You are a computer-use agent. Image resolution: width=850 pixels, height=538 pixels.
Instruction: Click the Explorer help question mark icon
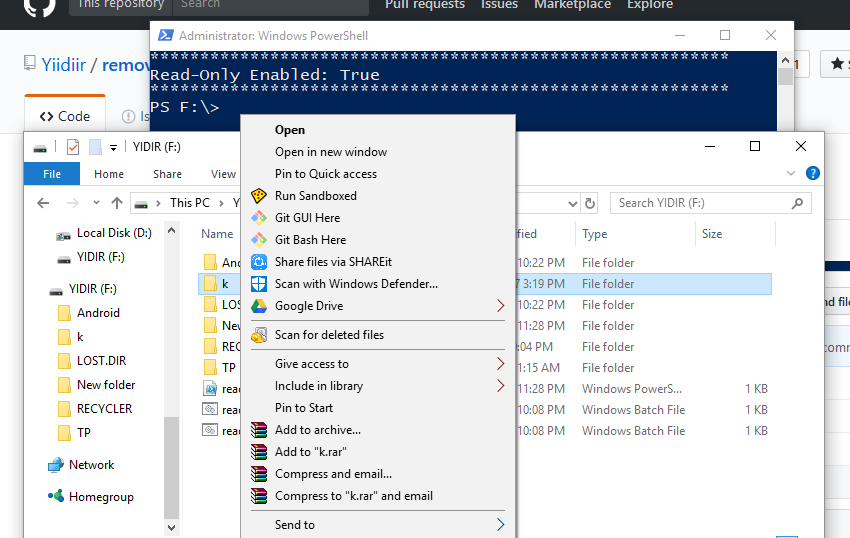813,173
